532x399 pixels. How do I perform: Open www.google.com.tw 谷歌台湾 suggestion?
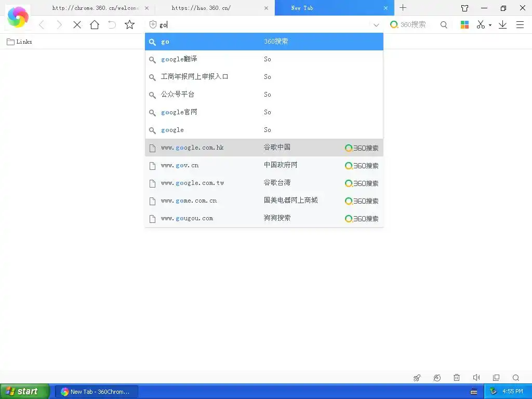264,183
